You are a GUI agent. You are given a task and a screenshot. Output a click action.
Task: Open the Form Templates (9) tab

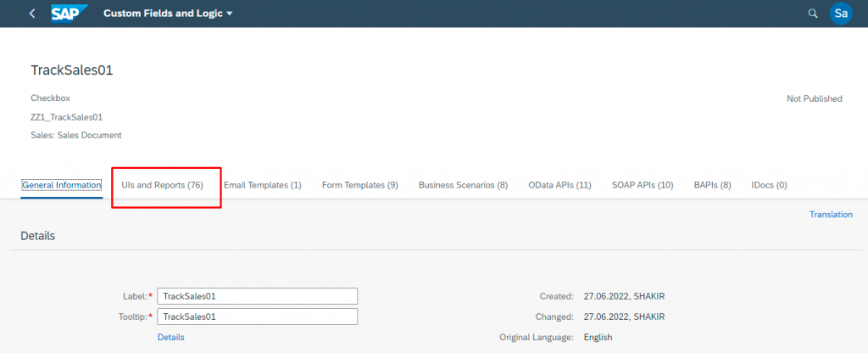tap(359, 185)
